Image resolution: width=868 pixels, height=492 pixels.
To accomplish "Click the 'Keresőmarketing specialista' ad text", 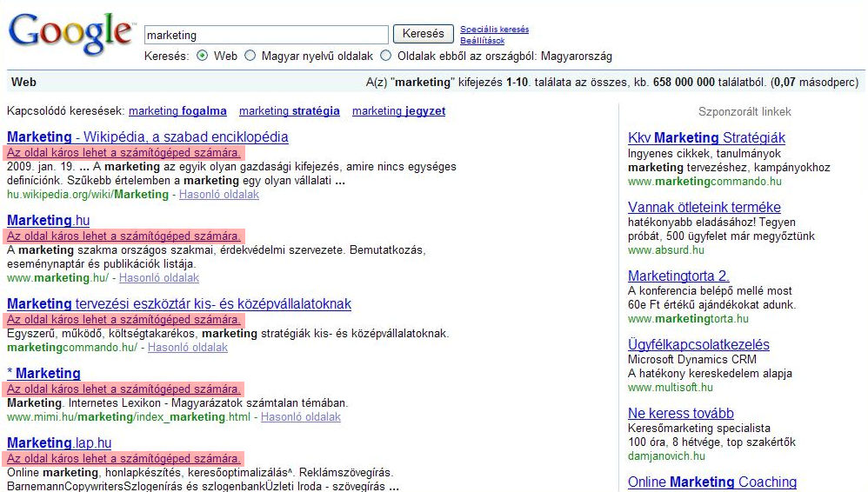I will coord(699,428).
